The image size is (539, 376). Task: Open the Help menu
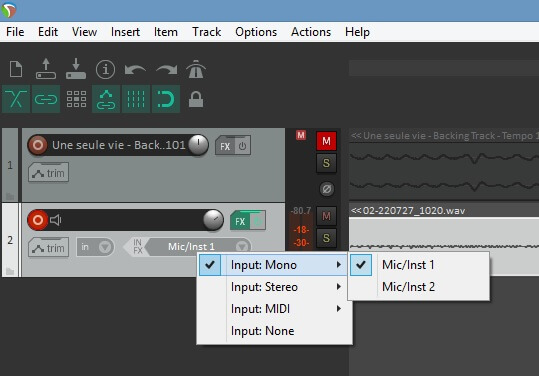coord(358,32)
